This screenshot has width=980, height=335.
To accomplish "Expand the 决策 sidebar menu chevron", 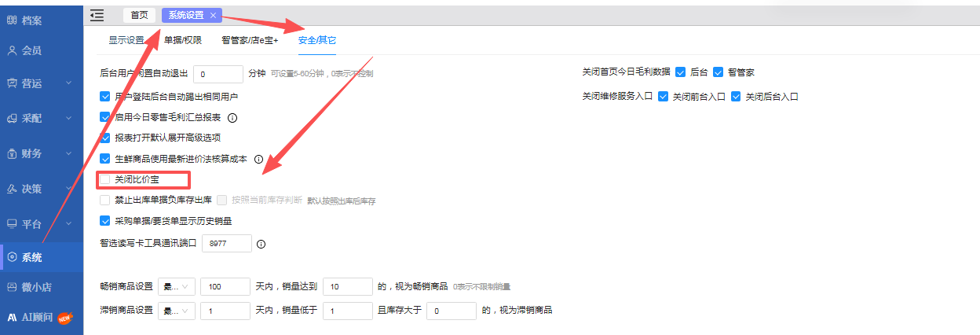I will tap(69, 189).
